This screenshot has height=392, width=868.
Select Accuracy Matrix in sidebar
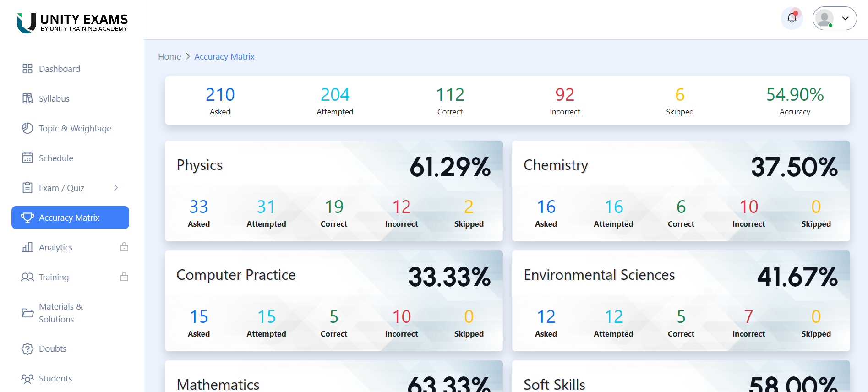tap(70, 218)
